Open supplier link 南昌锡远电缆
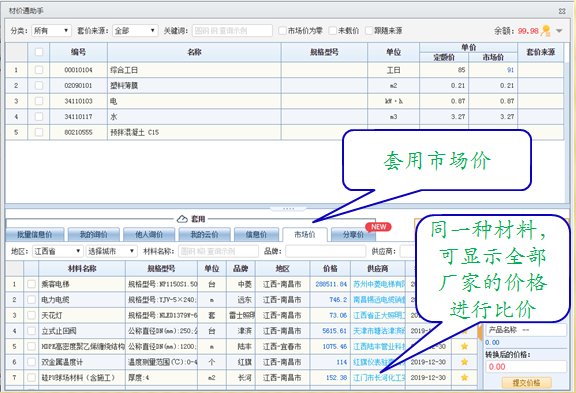Viewport: 576px width, 393px height. click(379, 300)
